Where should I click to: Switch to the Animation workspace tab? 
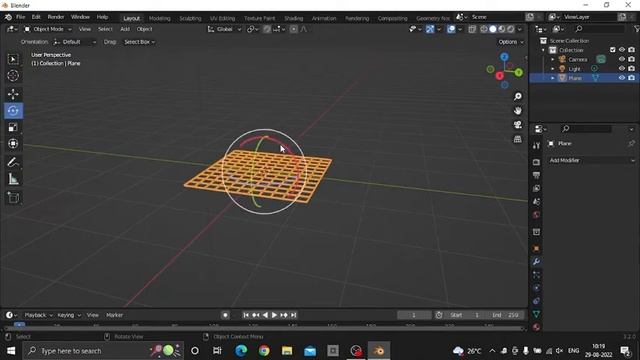(324, 18)
